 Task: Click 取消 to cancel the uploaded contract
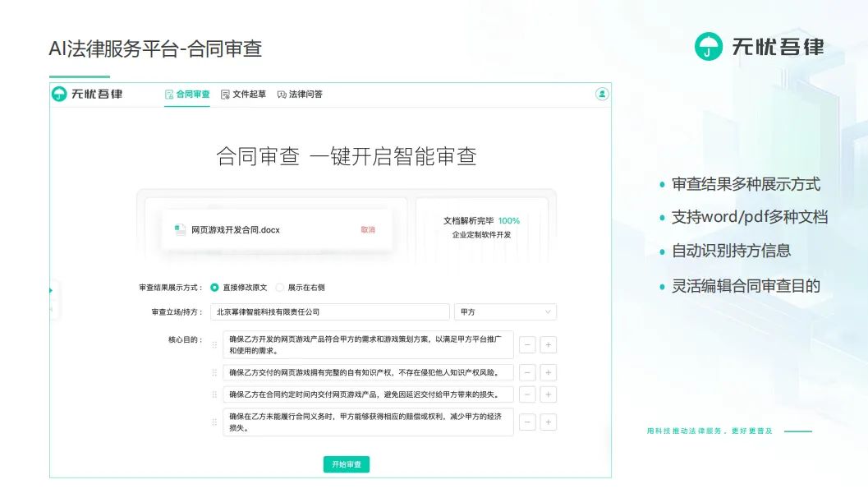tap(369, 230)
